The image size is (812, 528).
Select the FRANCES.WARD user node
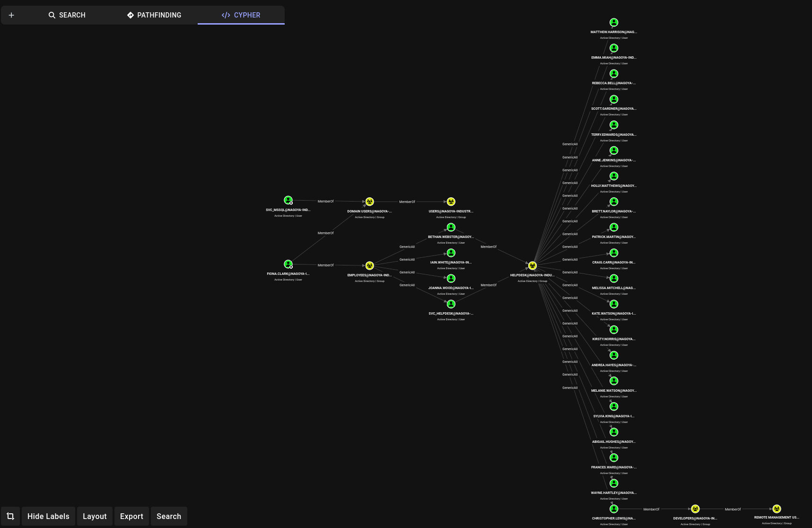[614, 457]
